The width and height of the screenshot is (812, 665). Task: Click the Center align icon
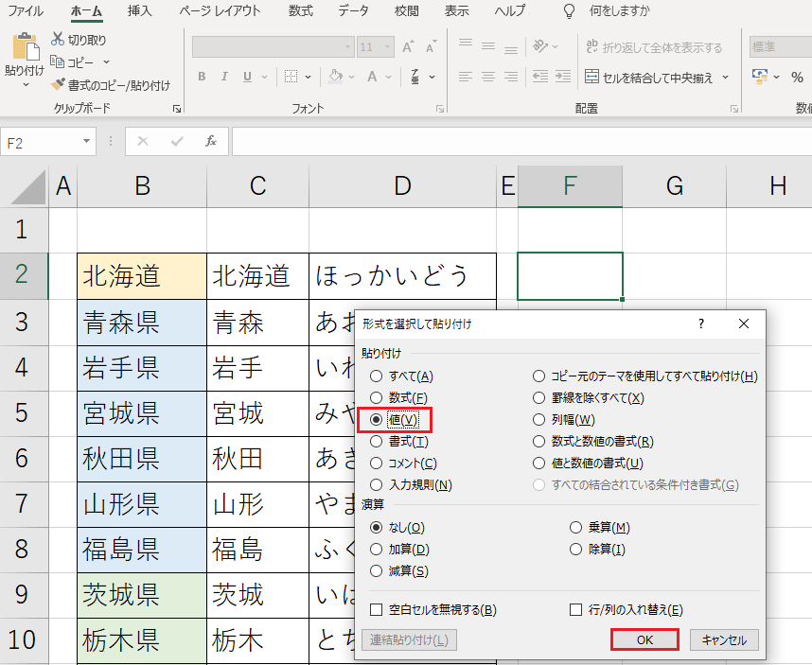(x=488, y=77)
